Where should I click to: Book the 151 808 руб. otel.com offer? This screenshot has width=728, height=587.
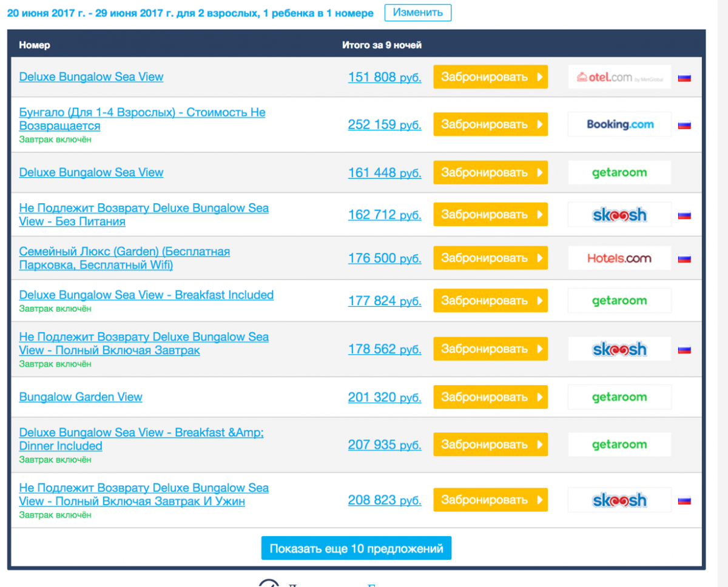click(x=490, y=77)
